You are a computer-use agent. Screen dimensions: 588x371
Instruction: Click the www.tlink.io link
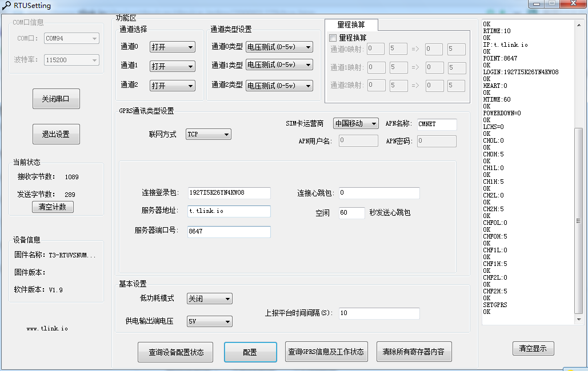pyautogui.click(x=47, y=328)
